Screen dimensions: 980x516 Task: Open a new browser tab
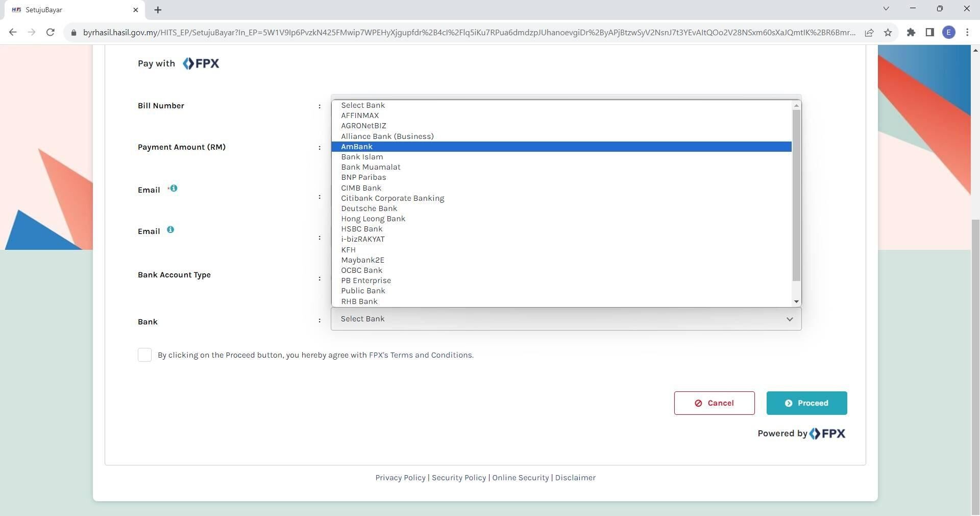pyautogui.click(x=158, y=10)
